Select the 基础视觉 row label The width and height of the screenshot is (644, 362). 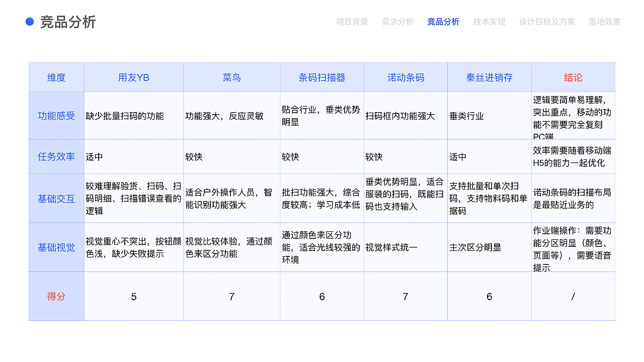click(x=56, y=247)
